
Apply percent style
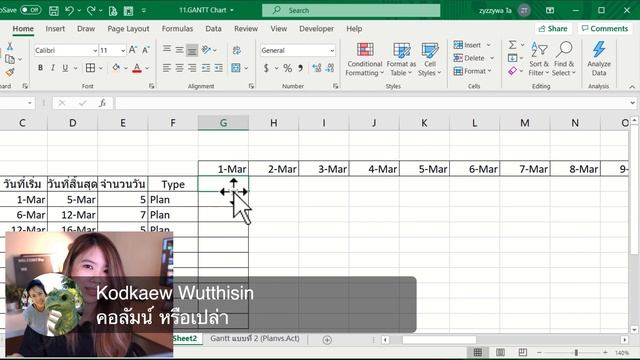288,68
